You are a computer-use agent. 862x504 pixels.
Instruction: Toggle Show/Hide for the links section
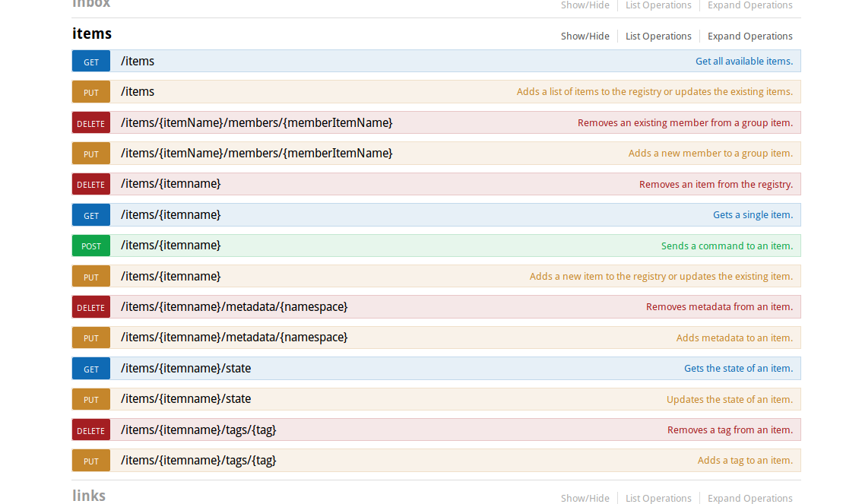pos(585,498)
